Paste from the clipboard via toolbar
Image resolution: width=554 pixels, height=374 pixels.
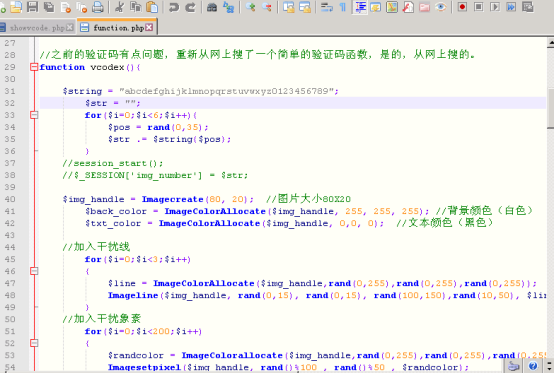pos(152,7)
